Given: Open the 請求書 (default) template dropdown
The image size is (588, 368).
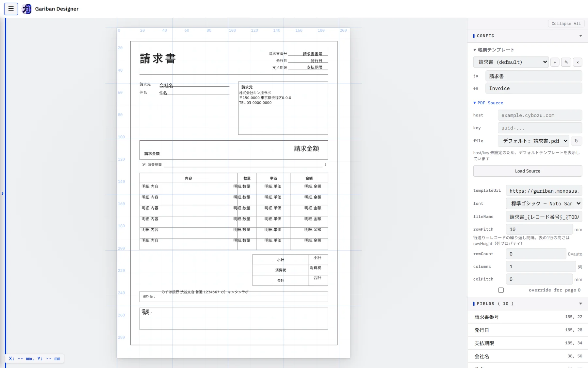Looking at the screenshot, I should (511, 62).
